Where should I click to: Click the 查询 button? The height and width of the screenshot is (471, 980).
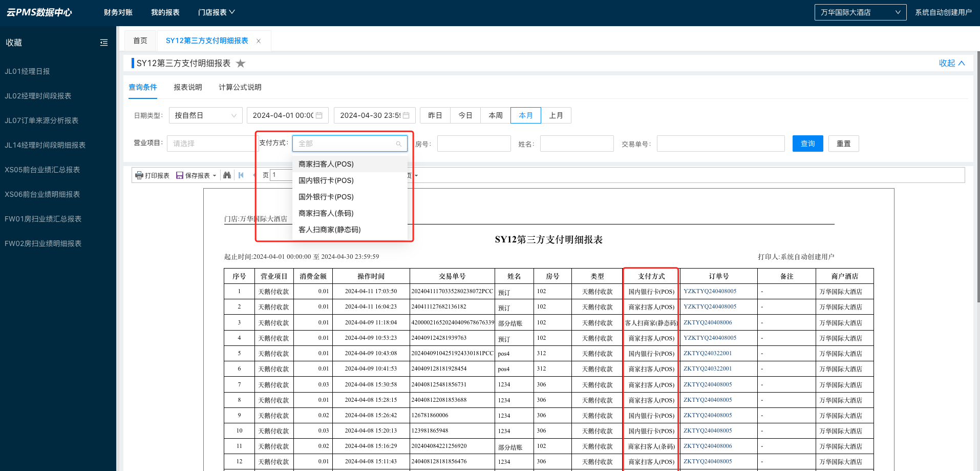point(808,144)
